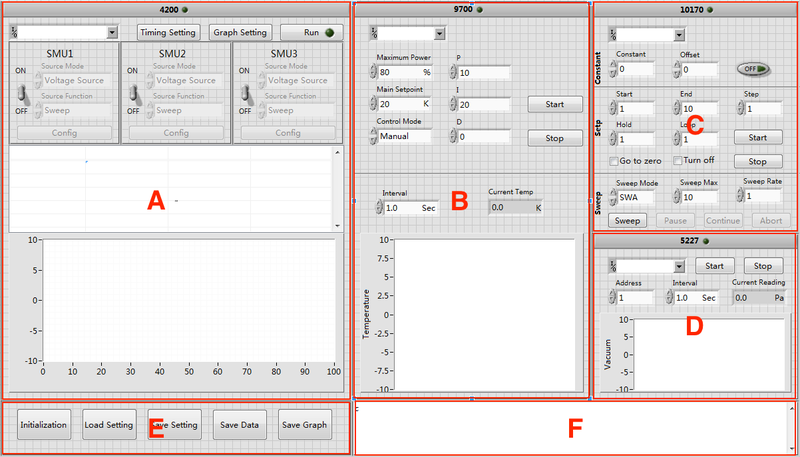Click the I gain input field
The width and height of the screenshot is (800, 457).
(484, 105)
